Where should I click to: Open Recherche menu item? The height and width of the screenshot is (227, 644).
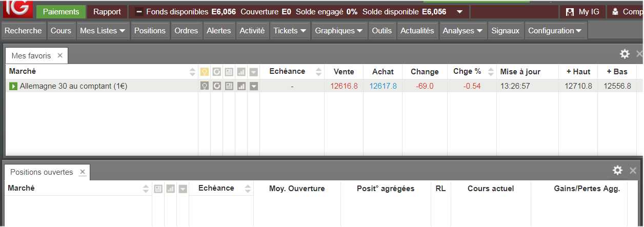23,31
